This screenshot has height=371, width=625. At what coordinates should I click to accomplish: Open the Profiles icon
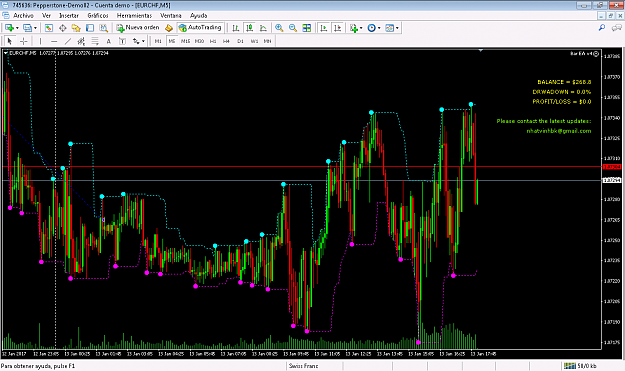point(27,28)
